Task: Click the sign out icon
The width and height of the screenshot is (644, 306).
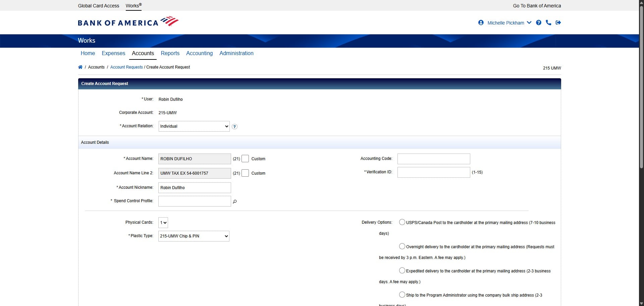Action: 558,23
